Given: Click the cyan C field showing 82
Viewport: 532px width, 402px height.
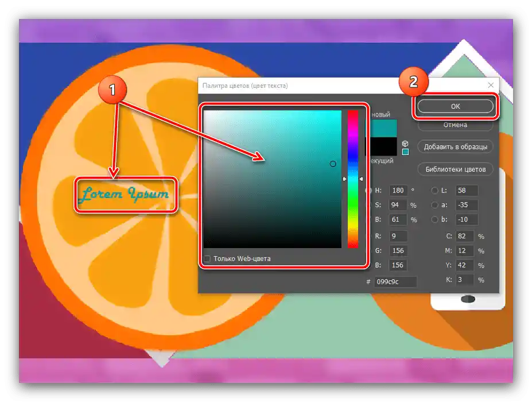Looking at the screenshot, I should [464, 236].
